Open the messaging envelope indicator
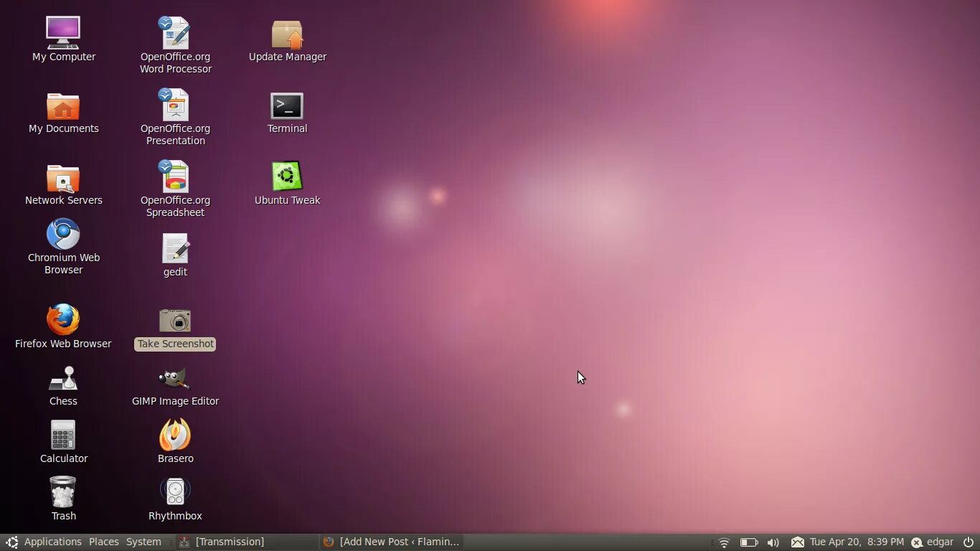This screenshot has height=551, width=980. point(797,542)
